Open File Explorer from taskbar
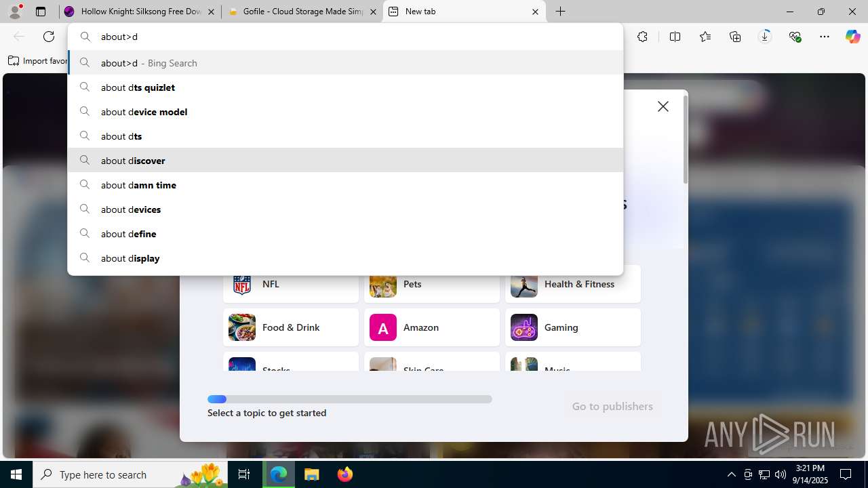 coord(311,474)
